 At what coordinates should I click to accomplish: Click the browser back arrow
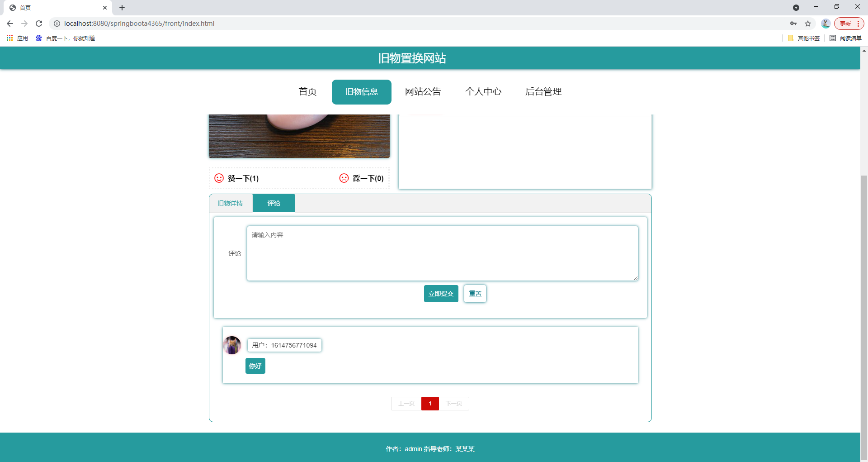pyautogui.click(x=10, y=24)
